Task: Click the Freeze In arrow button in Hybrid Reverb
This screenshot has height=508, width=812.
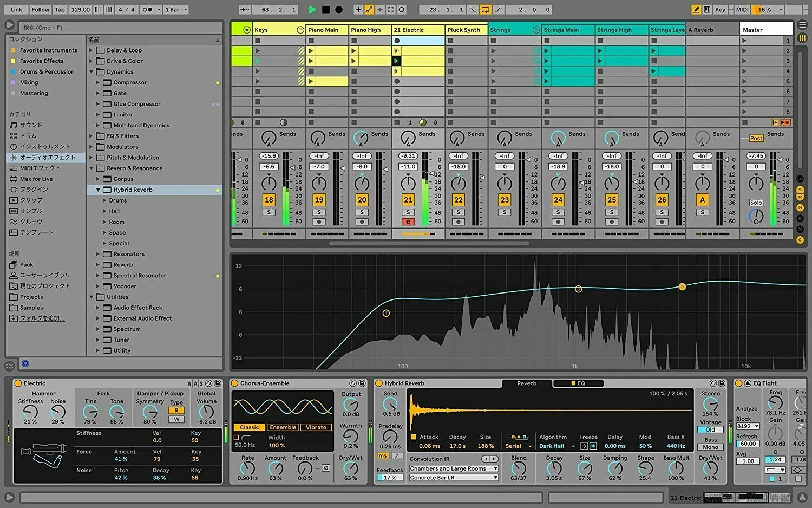Action: point(584,446)
